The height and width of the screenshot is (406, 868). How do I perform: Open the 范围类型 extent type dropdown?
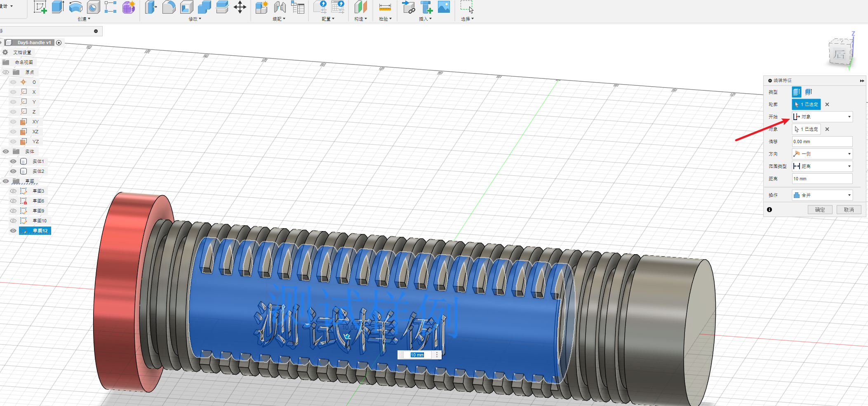coord(822,166)
